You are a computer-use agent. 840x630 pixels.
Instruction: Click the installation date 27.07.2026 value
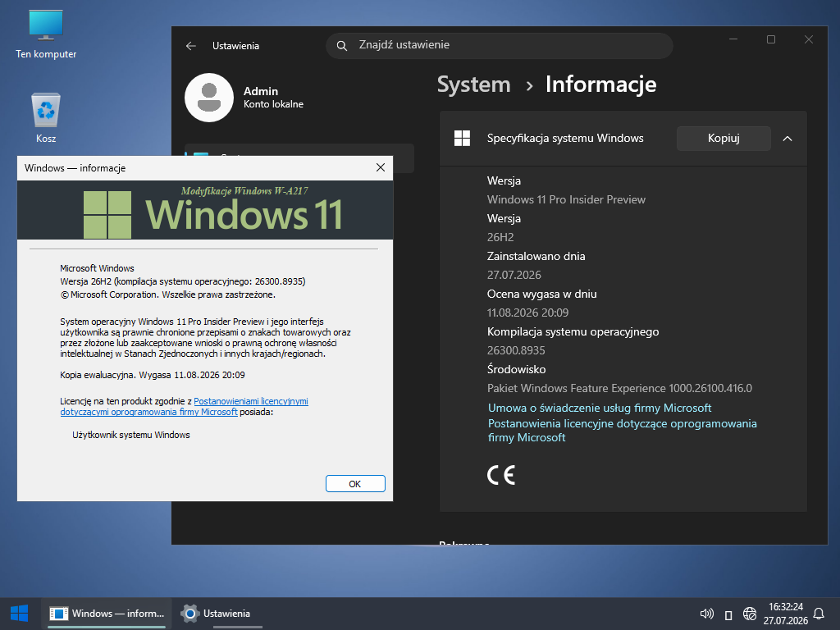[x=514, y=276]
